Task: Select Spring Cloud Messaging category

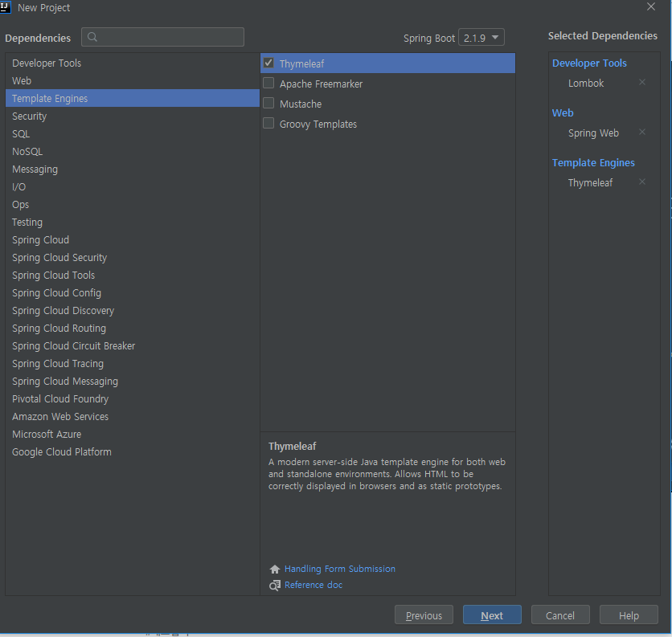Action: (133, 382)
